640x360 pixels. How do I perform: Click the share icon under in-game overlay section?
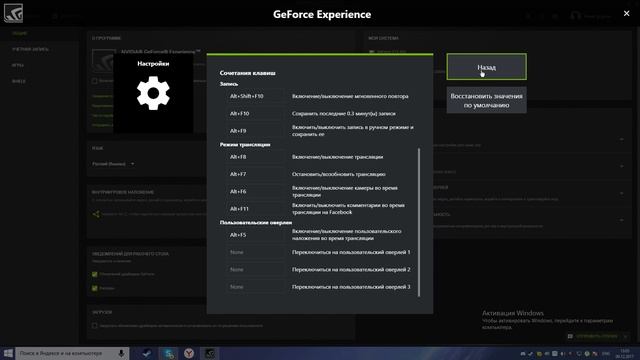[x=96, y=214]
